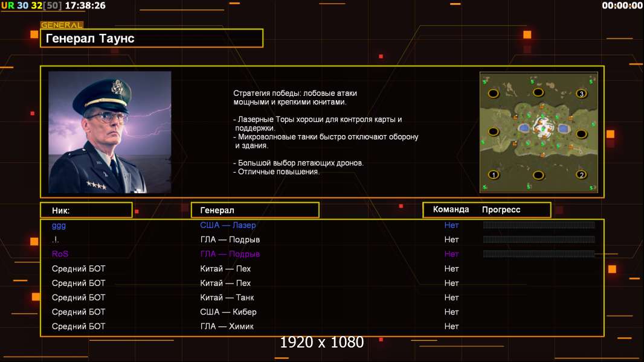Click start position 3 on the minimap
The width and height of the screenshot is (644, 362).
click(581, 94)
